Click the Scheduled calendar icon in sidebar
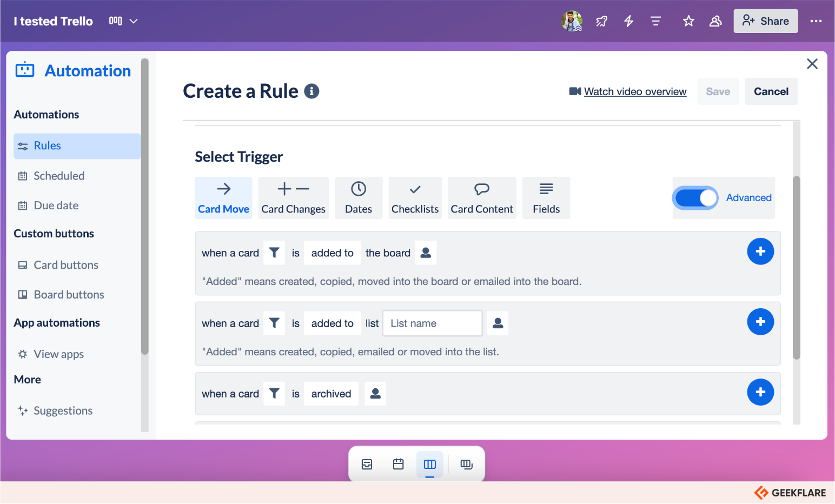 coord(23,176)
